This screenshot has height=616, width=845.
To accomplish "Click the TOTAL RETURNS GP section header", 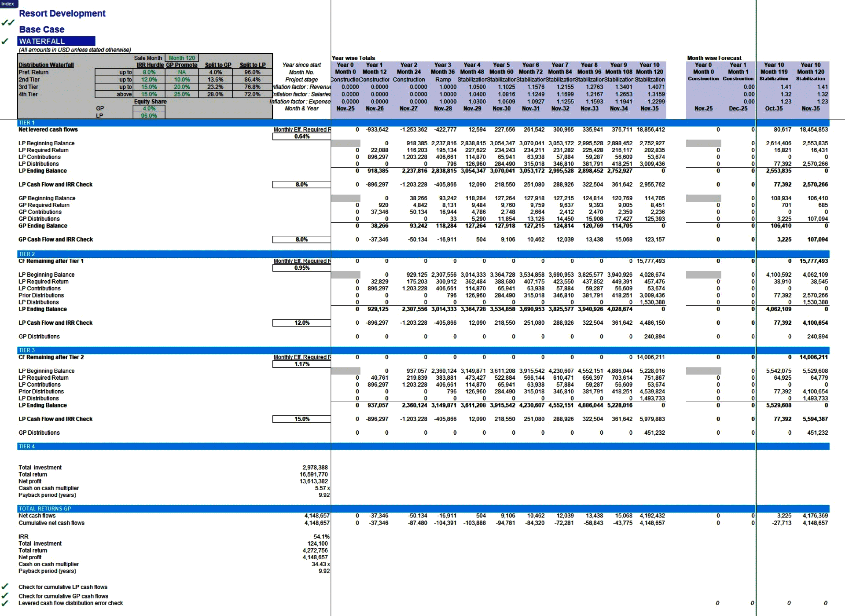I will (423, 509).
